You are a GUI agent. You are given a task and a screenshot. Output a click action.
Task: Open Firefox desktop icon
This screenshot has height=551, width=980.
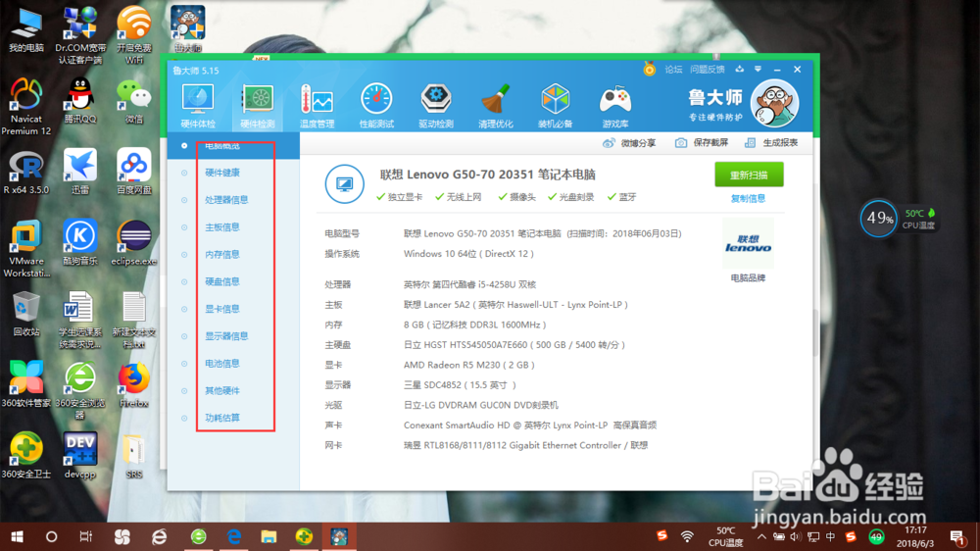[133, 385]
